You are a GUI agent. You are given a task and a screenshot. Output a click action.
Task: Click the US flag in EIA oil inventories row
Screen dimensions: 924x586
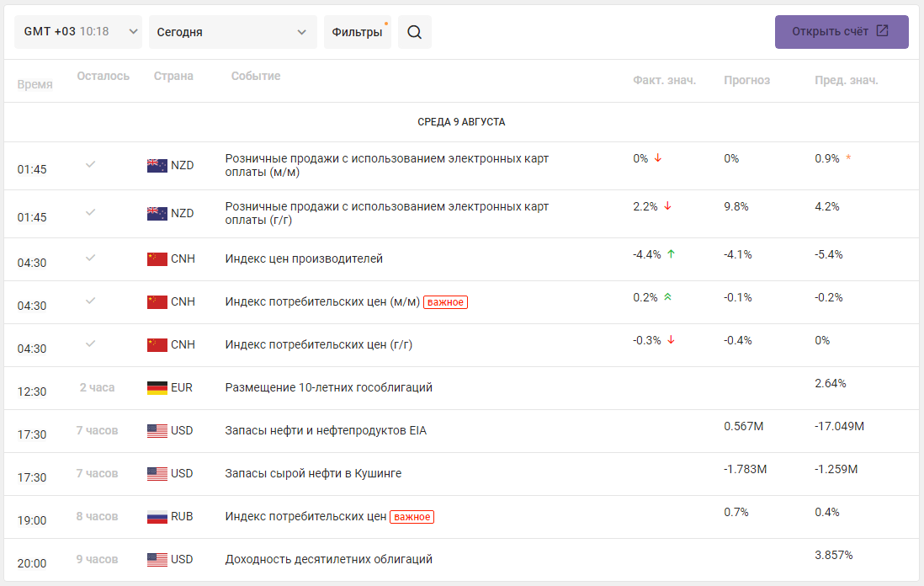[x=157, y=431]
